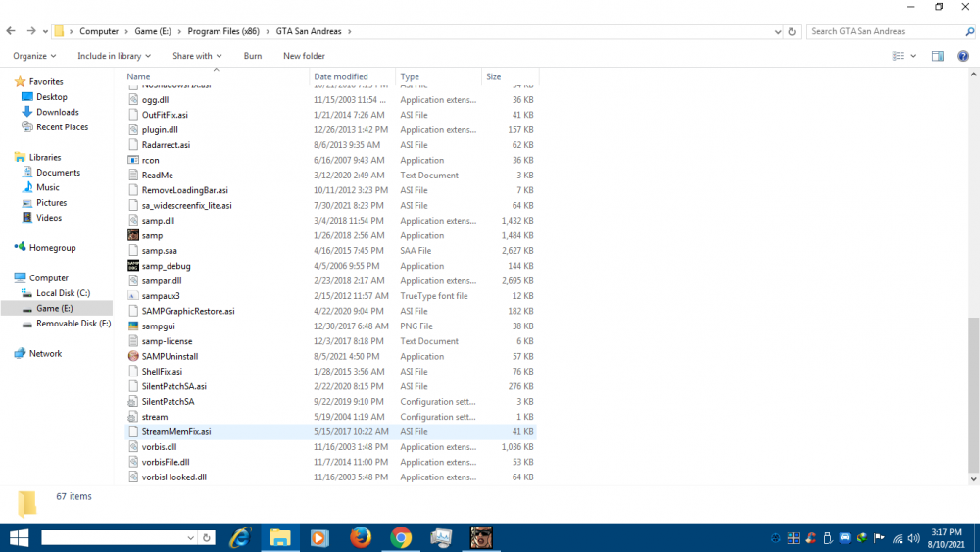Select Local Disk (C:)
This screenshot has width=980, height=552.
(x=63, y=293)
